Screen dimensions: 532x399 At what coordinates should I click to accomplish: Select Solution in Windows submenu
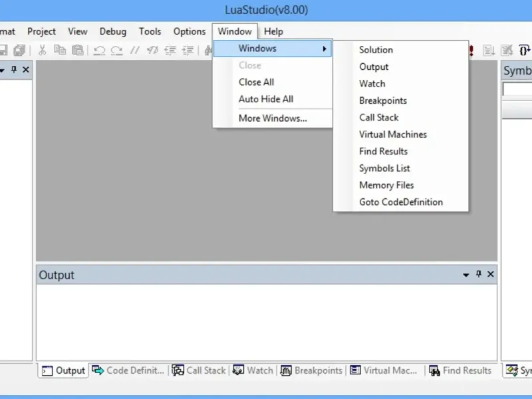click(401, 50)
